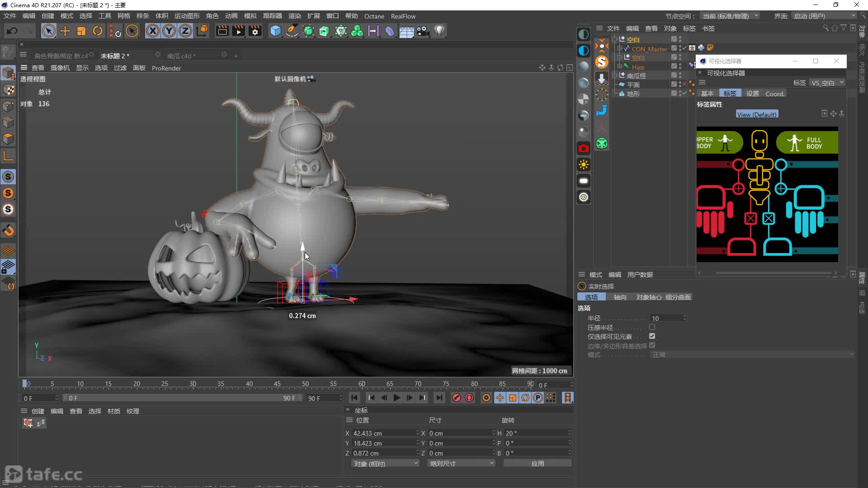
Task: Click the 半径 radius value field
Action: [x=668, y=318]
